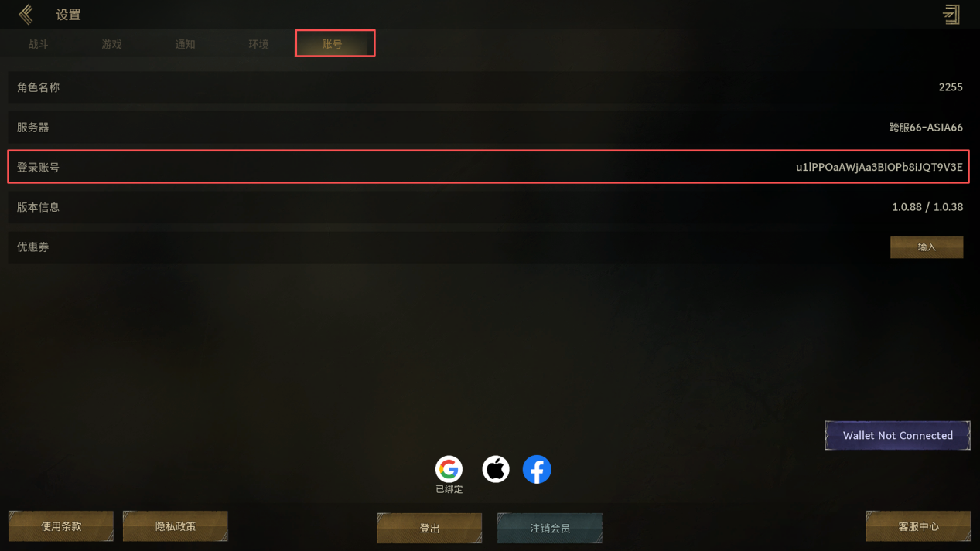Select the Facebook login icon
Image resolution: width=980 pixels, height=551 pixels.
[537, 469]
